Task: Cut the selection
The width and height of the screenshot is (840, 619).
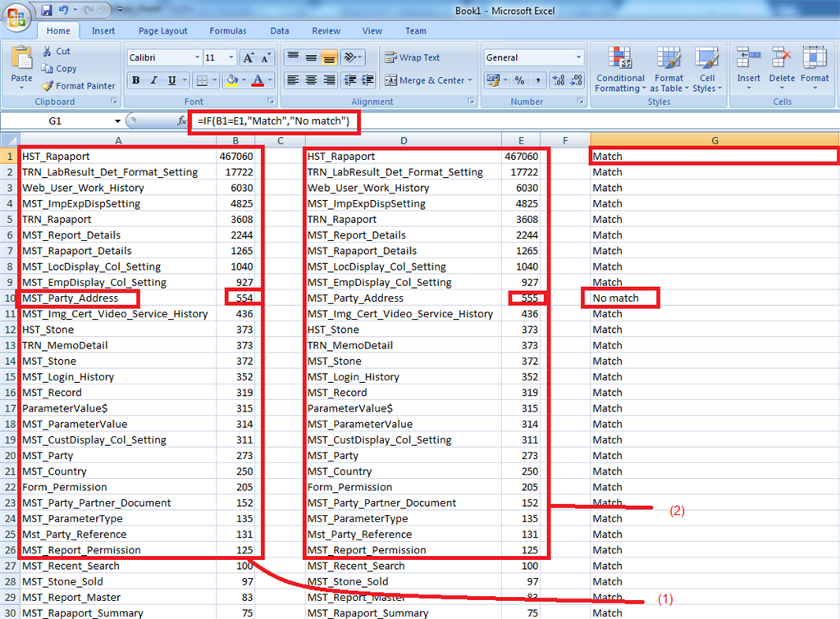Action: click(x=57, y=52)
